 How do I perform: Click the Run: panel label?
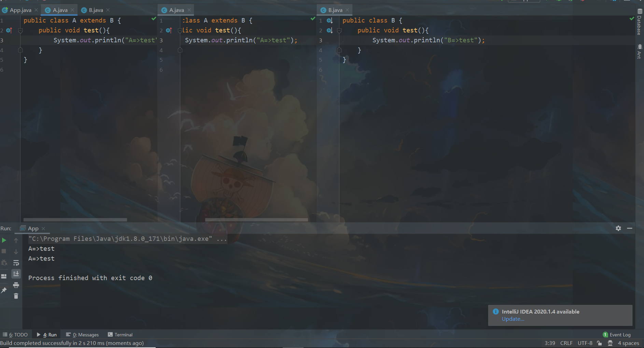point(6,228)
